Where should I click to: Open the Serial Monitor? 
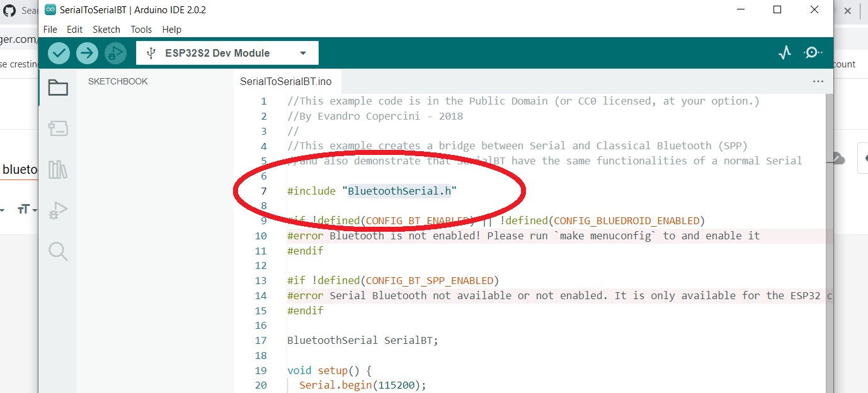tap(813, 53)
